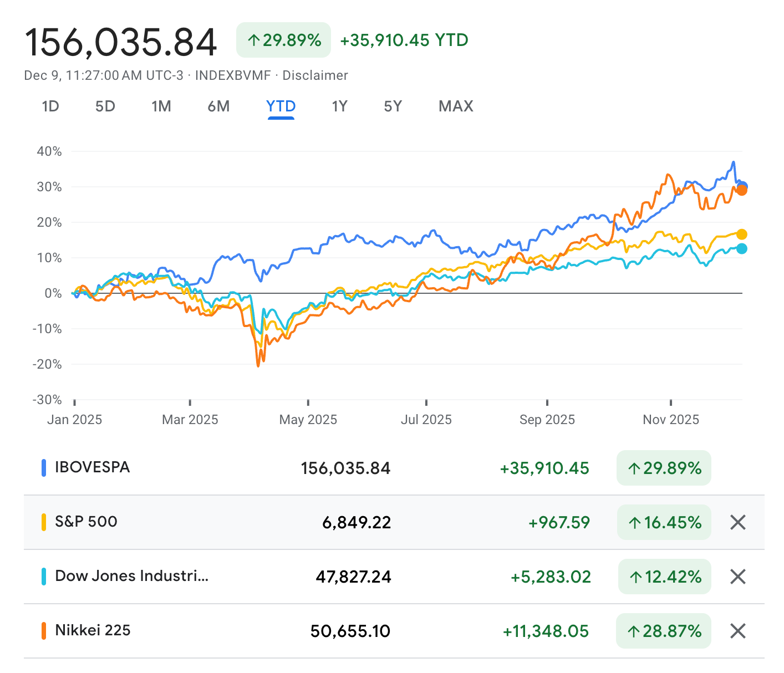Image resolution: width=784 pixels, height=673 pixels.
Task: Open the MAX time range
Action: pyautogui.click(x=456, y=106)
